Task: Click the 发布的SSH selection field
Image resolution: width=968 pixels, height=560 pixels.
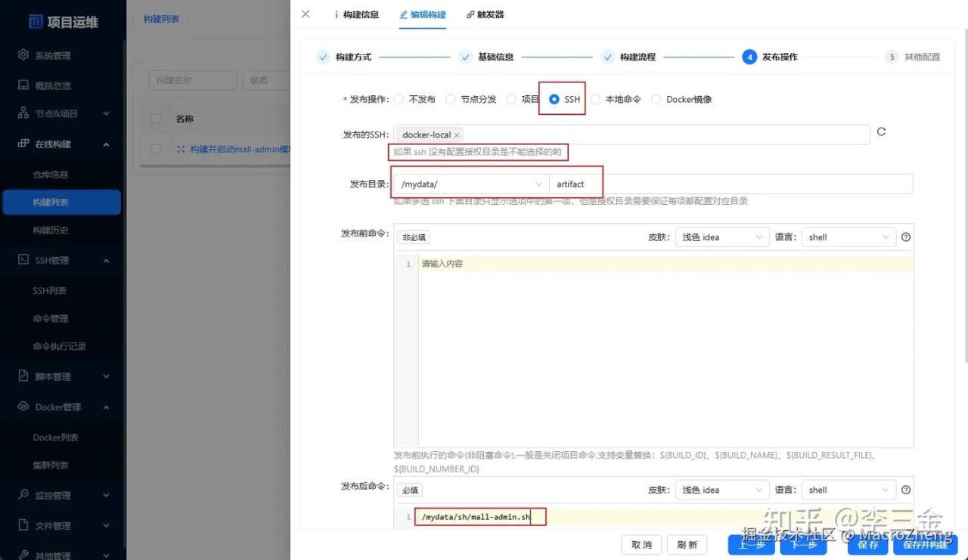Action: coord(632,135)
